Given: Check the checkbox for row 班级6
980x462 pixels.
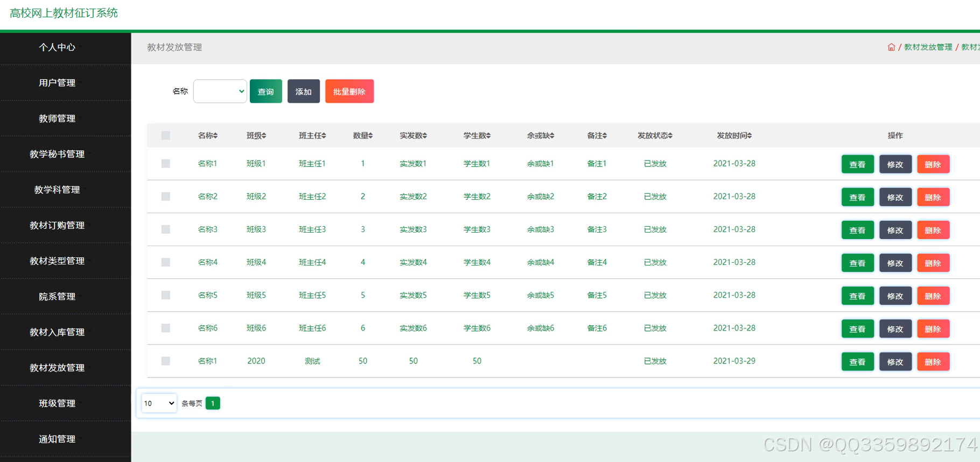Looking at the screenshot, I should pyautogui.click(x=166, y=328).
